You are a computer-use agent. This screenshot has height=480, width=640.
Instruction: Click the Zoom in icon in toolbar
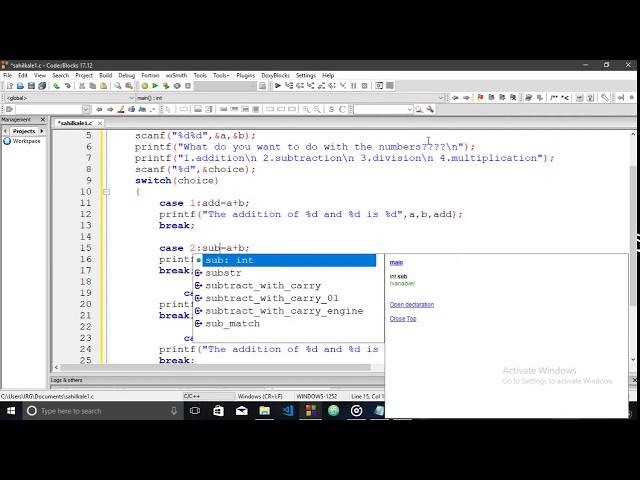pyautogui.click(x=306, y=109)
